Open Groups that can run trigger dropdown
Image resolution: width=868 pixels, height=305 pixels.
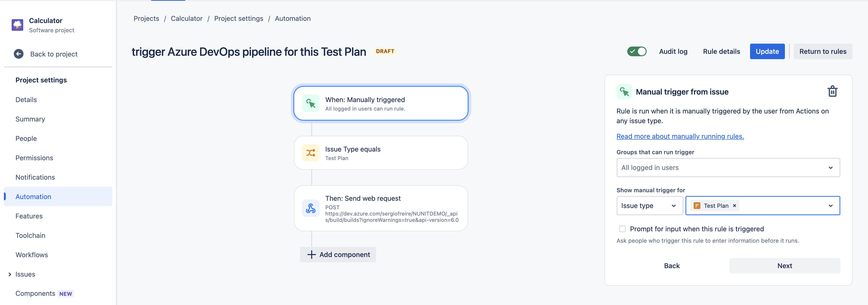tap(728, 168)
